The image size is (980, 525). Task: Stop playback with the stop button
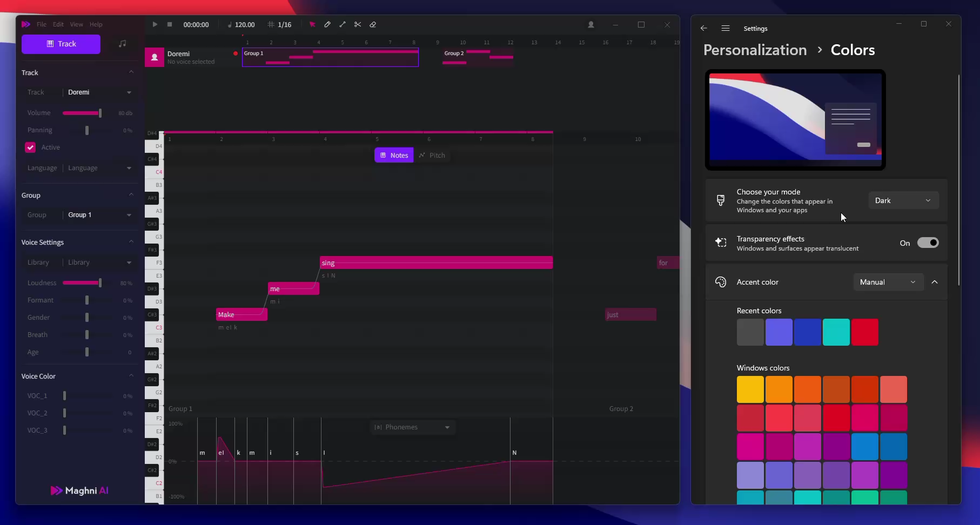[x=170, y=24]
